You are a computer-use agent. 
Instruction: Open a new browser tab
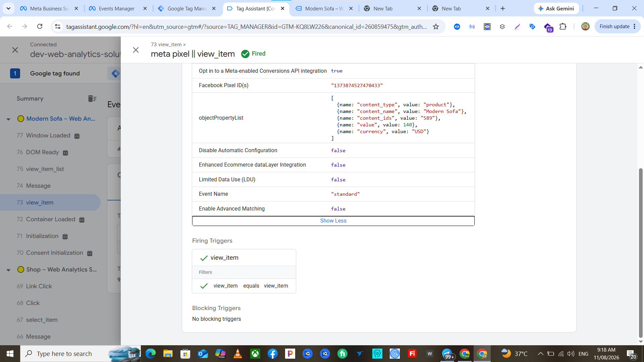click(x=502, y=8)
